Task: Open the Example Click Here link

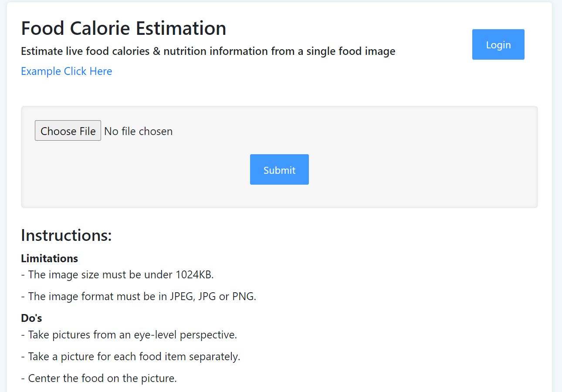Action: click(66, 71)
